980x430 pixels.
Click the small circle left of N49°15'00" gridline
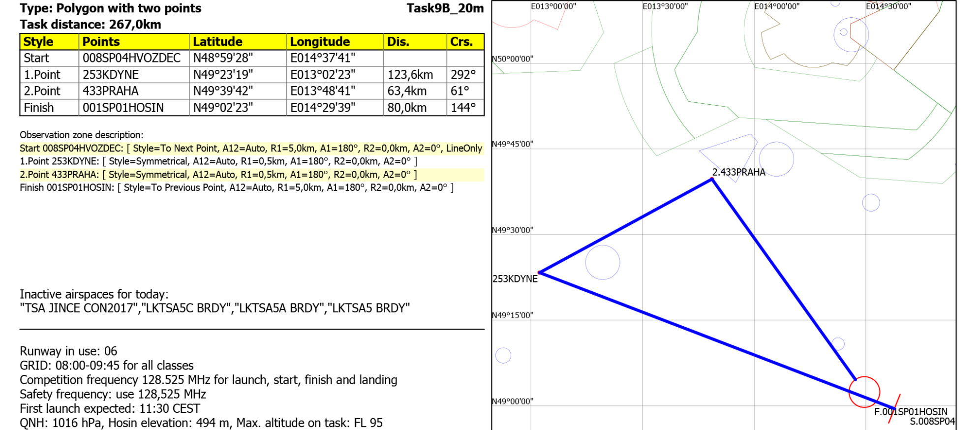(x=503, y=355)
